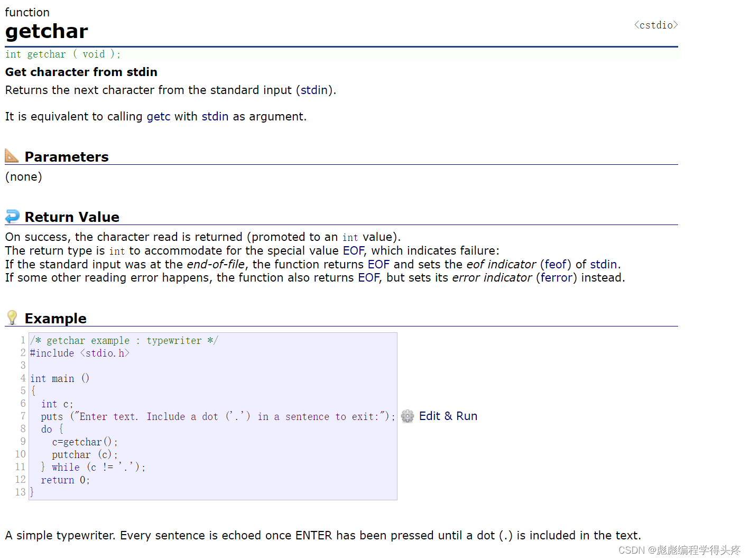This screenshot has width=749, height=560.
Task: Click the EOF link after 'the function returns'
Action: coord(378,265)
